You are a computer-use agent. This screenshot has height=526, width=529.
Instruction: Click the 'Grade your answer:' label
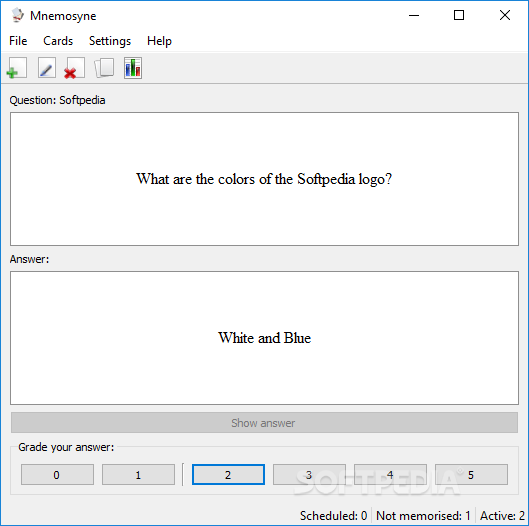pyautogui.click(x=66, y=447)
